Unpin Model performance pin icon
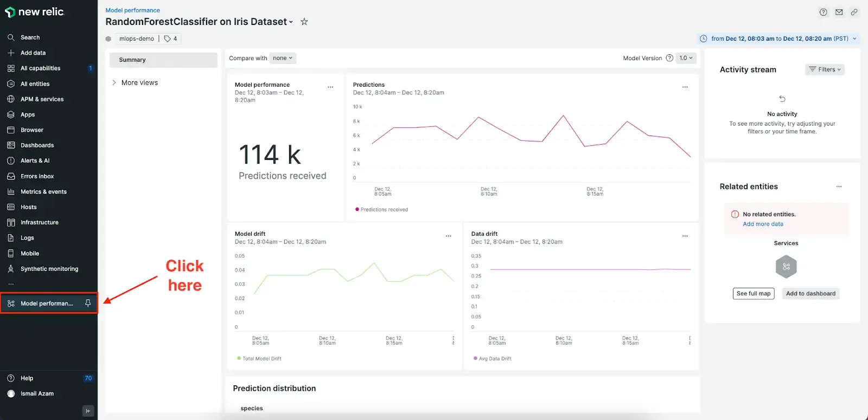The width and height of the screenshot is (868, 420). point(88,303)
